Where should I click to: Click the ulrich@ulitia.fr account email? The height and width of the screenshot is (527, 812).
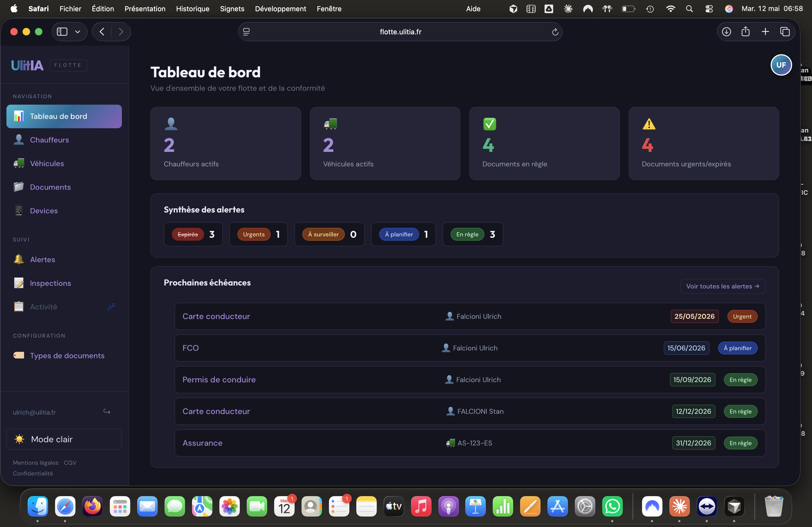tap(34, 412)
